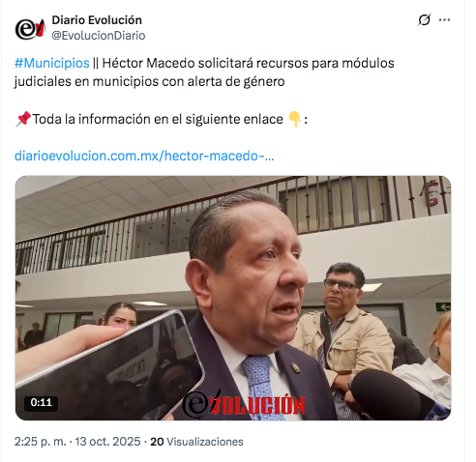Viewport: 476px width, 462px height.
Task: Click the Evolución watermark logo on video
Action: pyautogui.click(x=244, y=404)
